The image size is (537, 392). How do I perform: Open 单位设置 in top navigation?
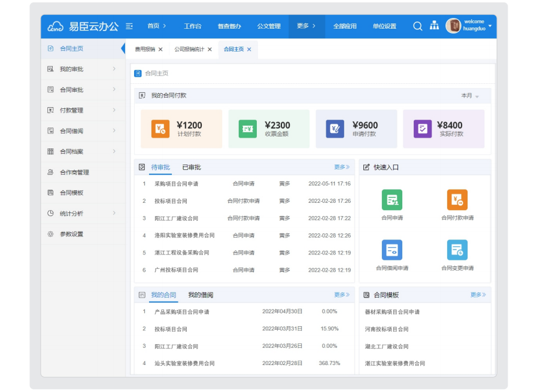(x=384, y=26)
